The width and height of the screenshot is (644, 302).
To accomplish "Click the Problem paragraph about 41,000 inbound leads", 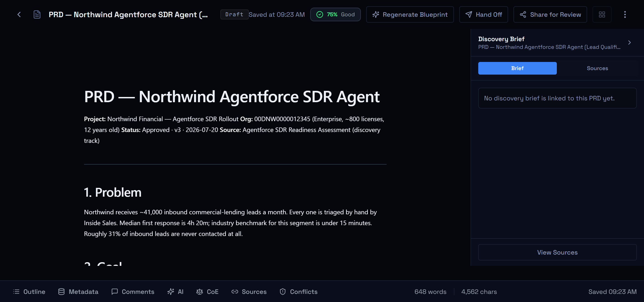I will pos(230,223).
